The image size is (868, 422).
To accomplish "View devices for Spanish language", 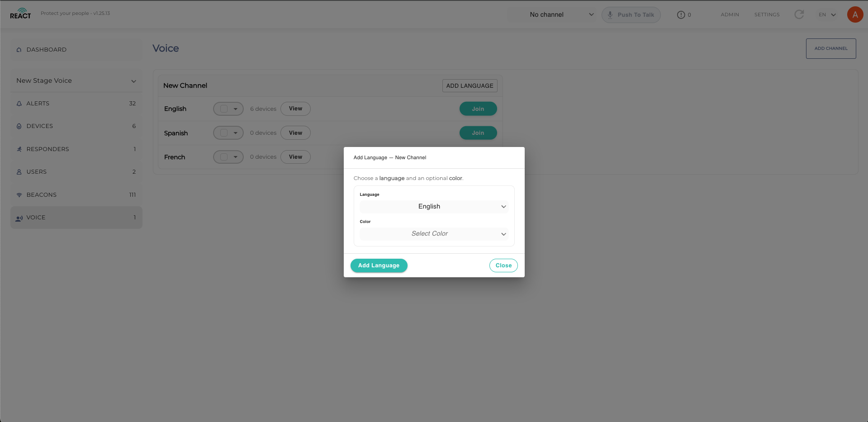I will tap(295, 133).
